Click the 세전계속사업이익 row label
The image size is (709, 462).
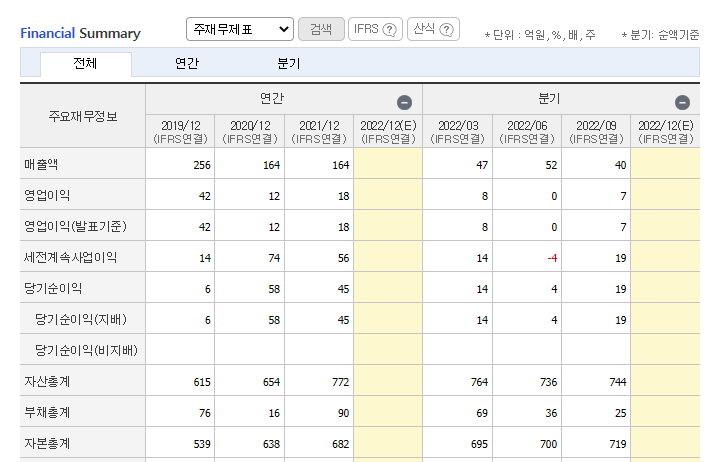pyautogui.click(x=71, y=257)
